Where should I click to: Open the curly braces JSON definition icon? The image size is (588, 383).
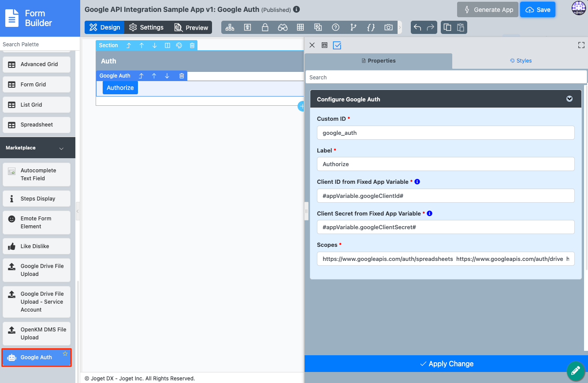click(371, 27)
